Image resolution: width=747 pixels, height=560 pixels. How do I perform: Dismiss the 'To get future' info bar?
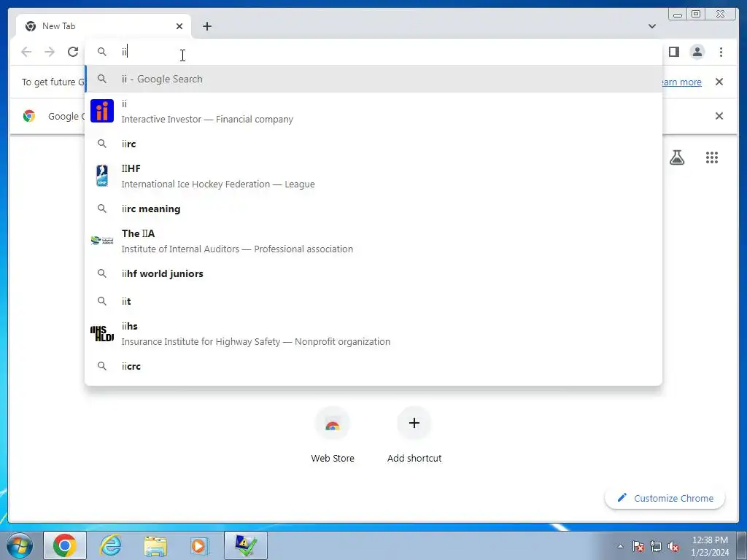(x=719, y=82)
